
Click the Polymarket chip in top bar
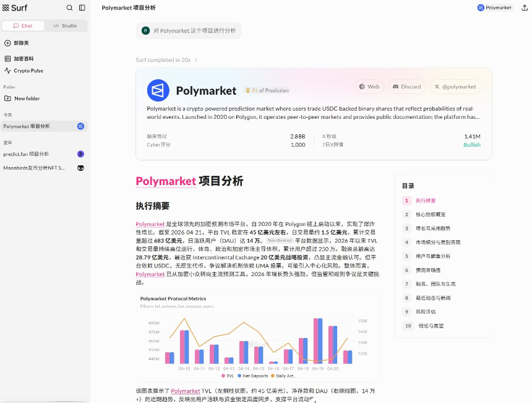495,7
